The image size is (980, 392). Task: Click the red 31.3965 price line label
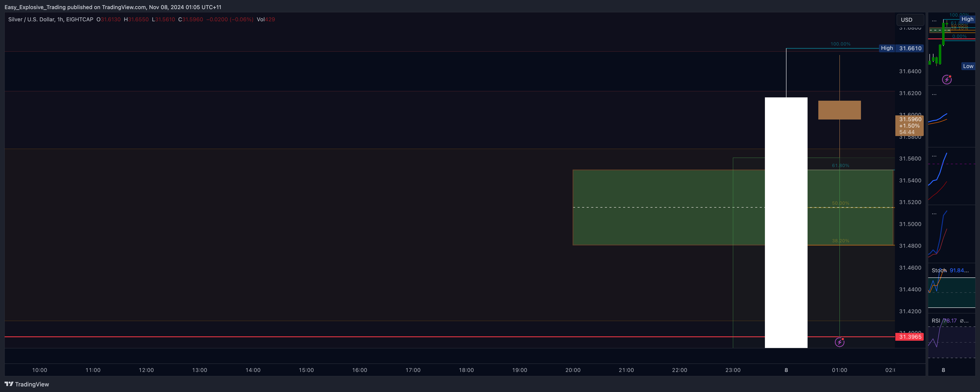click(x=910, y=337)
